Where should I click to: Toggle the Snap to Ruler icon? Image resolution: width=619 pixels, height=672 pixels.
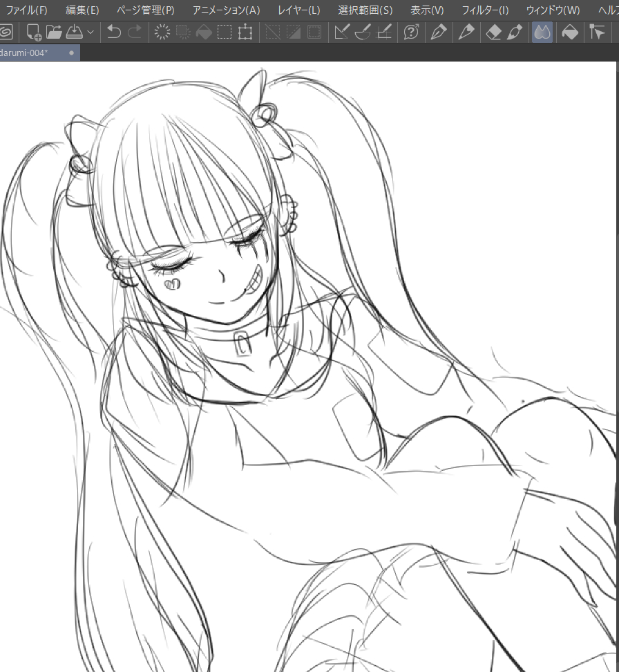click(x=342, y=32)
